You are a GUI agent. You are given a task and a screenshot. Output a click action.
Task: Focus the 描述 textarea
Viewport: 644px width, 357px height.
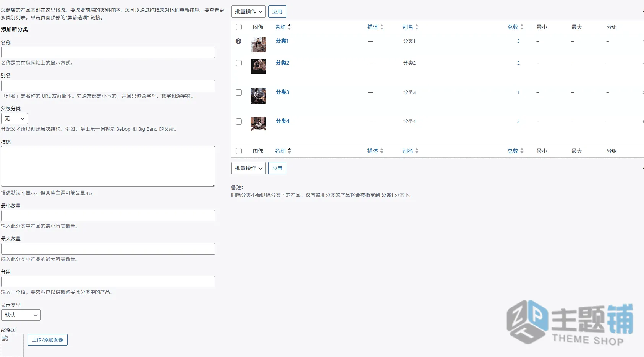click(x=108, y=166)
